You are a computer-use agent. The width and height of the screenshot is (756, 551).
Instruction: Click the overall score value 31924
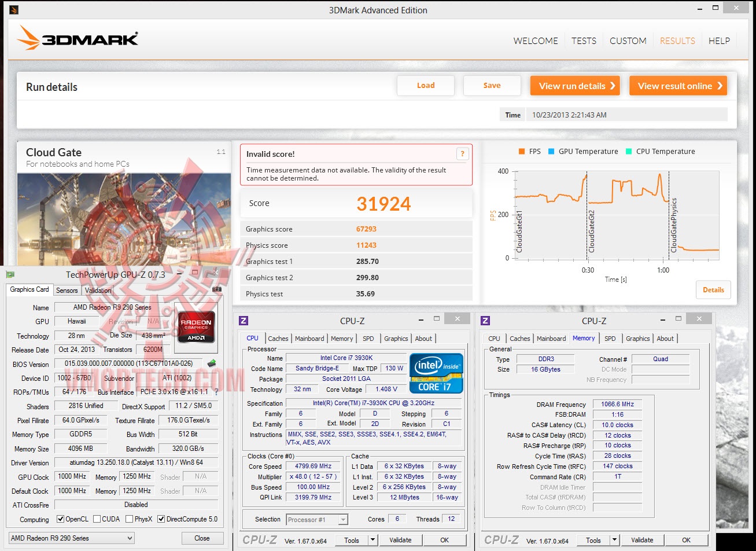pyautogui.click(x=383, y=204)
